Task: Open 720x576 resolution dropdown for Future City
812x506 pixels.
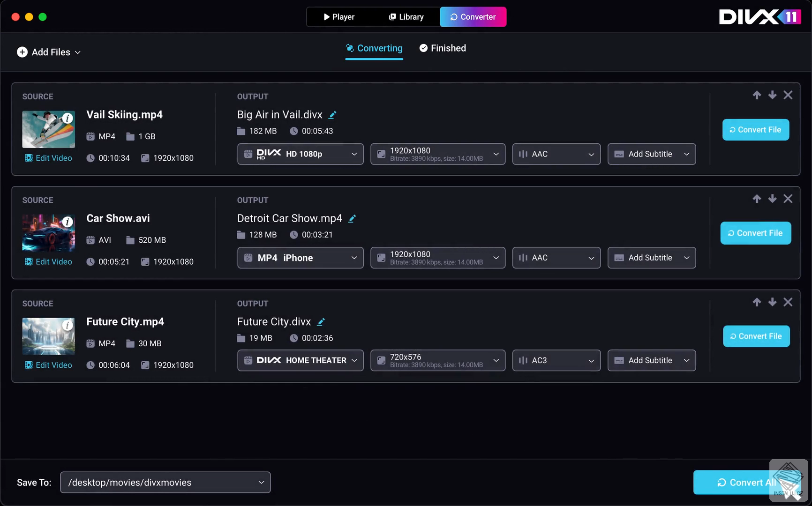Action: click(x=437, y=360)
